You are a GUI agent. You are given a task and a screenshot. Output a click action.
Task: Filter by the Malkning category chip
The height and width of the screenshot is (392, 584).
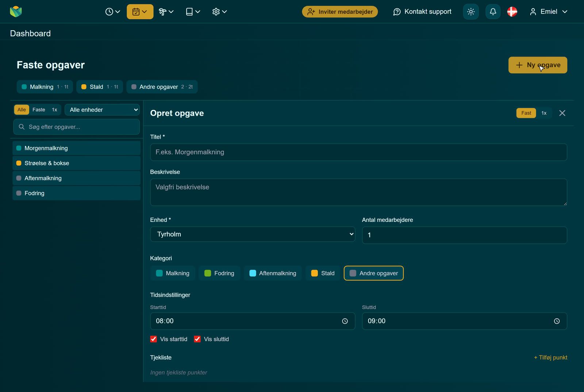pos(45,87)
